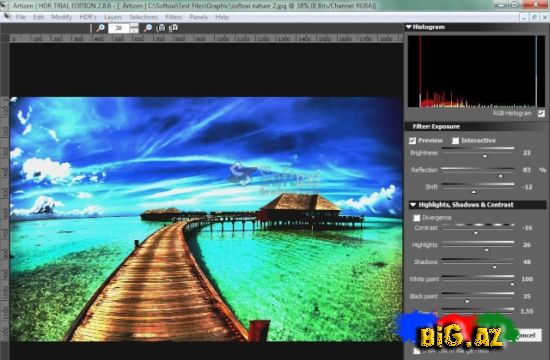Click the horizontal ruler above the canvas
The height and width of the screenshot is (360, 550).
pyautogui.click(x=206, y=39)
